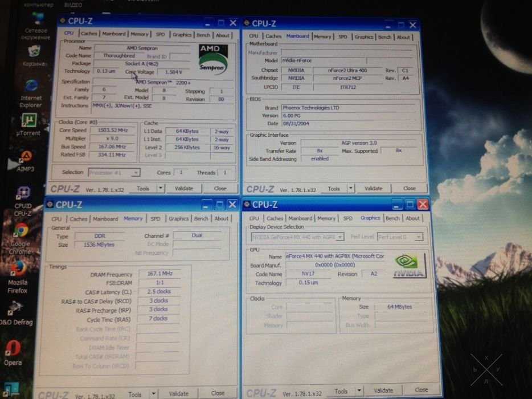
Task: Click the CAS# Latency 2.5 clocks value
Action: point(159,291)
